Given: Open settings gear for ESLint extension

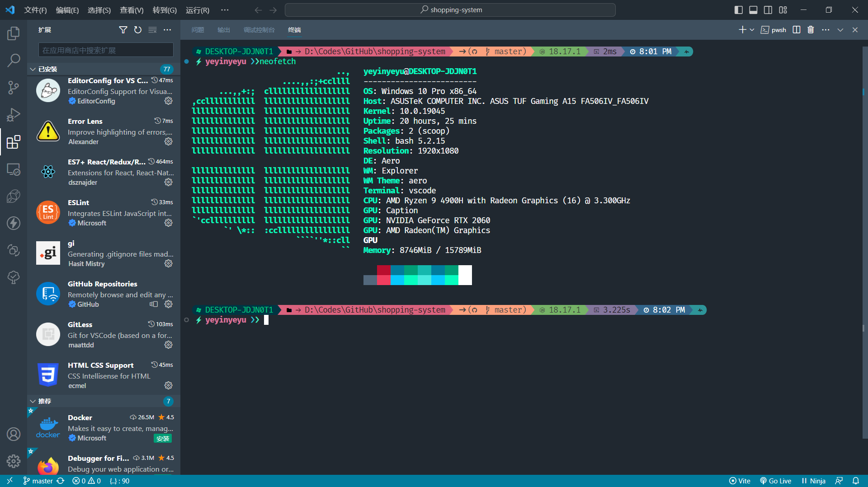Looking at the screenshot, I should tap(169, 223).
